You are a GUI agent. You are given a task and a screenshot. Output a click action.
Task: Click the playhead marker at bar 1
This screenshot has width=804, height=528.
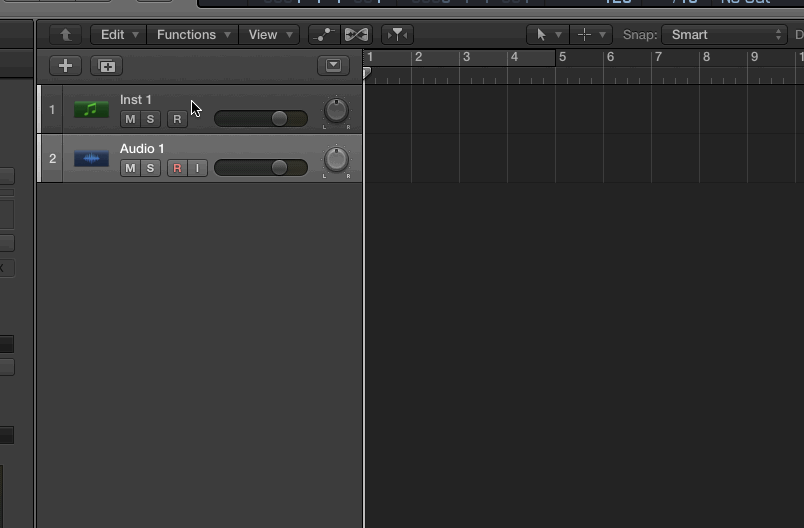pyautogui.click(x=367, y=72)
